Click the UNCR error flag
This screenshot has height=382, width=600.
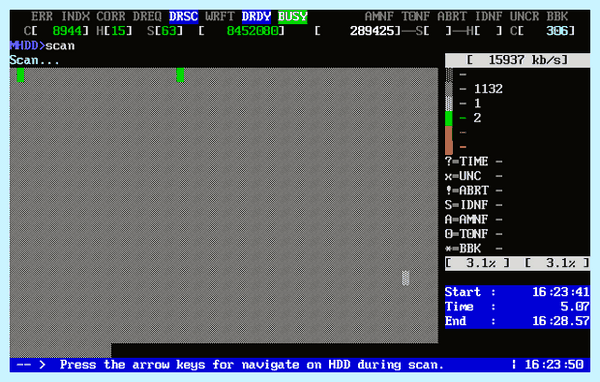point(525,16)
